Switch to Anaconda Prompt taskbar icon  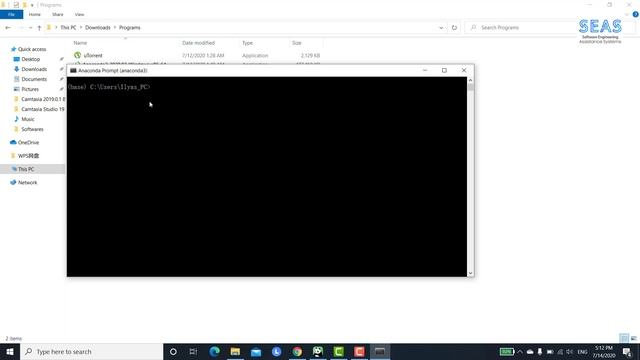(380, 351)
